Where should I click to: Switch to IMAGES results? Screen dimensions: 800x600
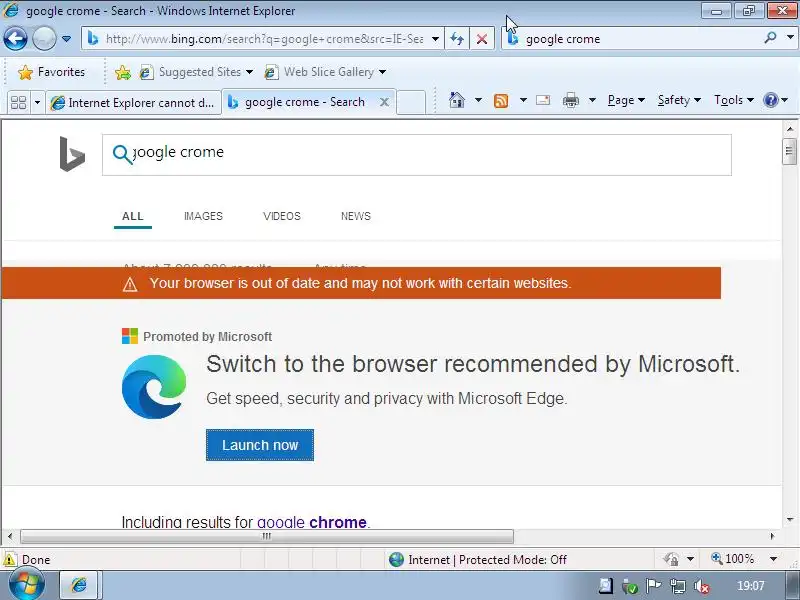[203, 216]
